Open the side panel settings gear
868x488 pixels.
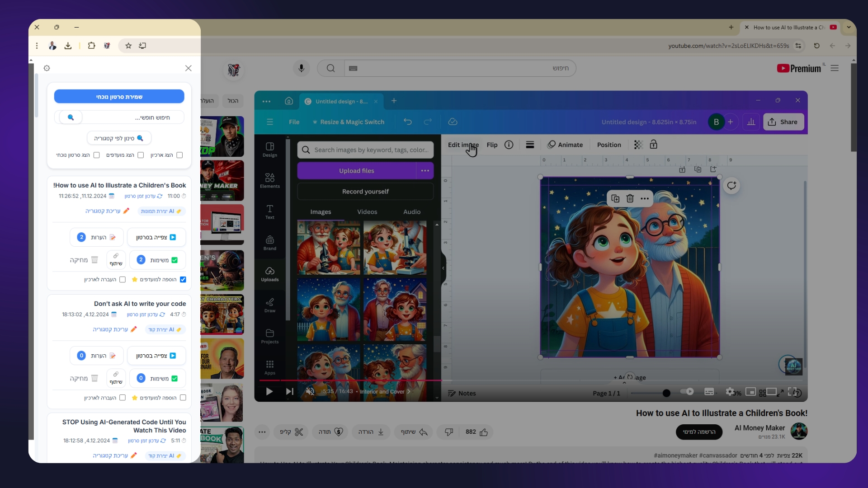tap(47, 68)
